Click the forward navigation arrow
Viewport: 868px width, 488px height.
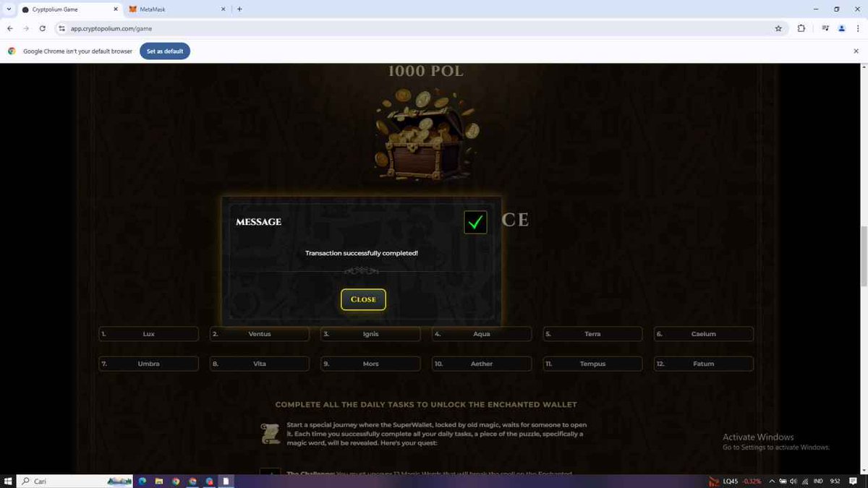pos(26,28)
